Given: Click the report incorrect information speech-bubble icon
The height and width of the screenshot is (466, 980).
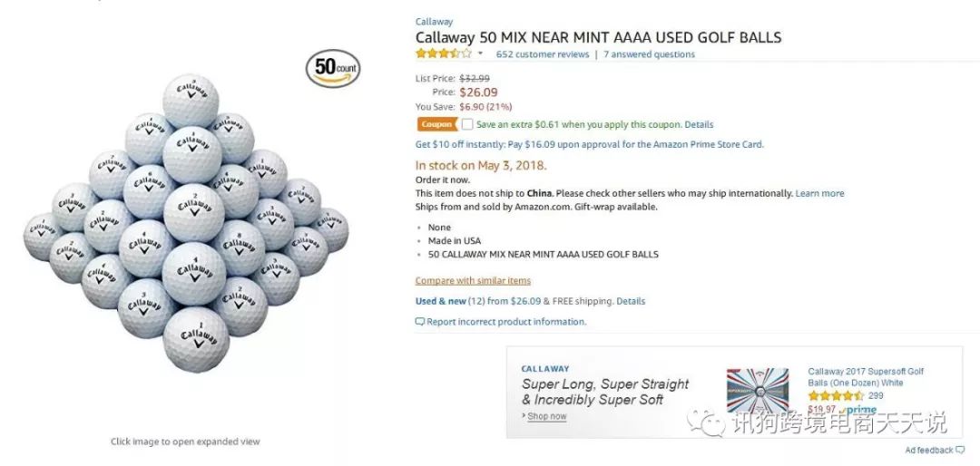Looking at the screenshot, I should [420, 322].
